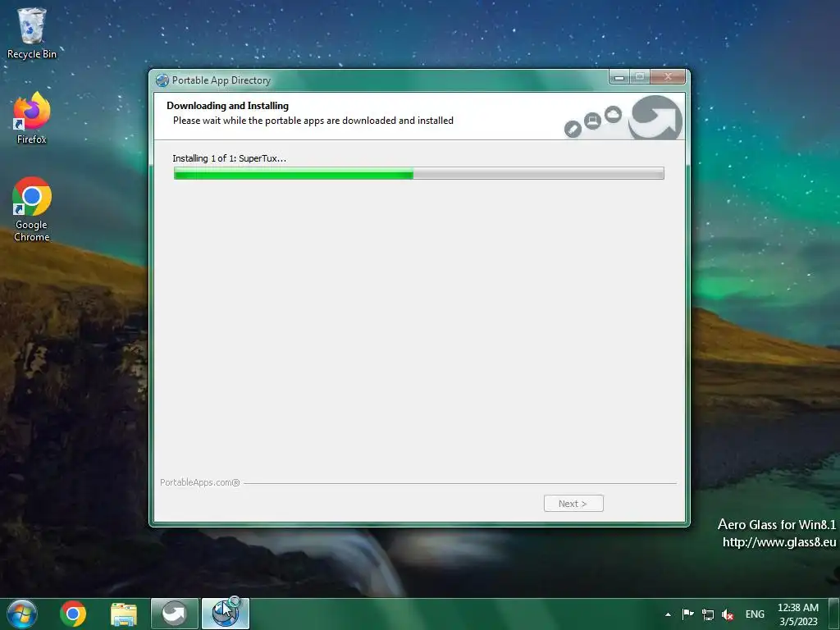This screenshot has width=840, height=630.
Task: Launch the Firefox desktop shortcut
Action: click(x=32, y=118)
